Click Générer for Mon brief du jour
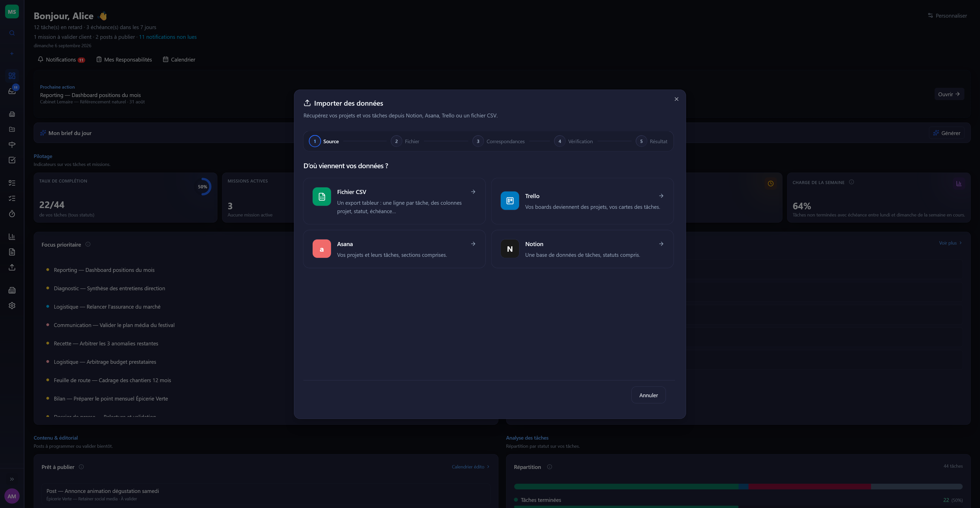 (947, 133)
